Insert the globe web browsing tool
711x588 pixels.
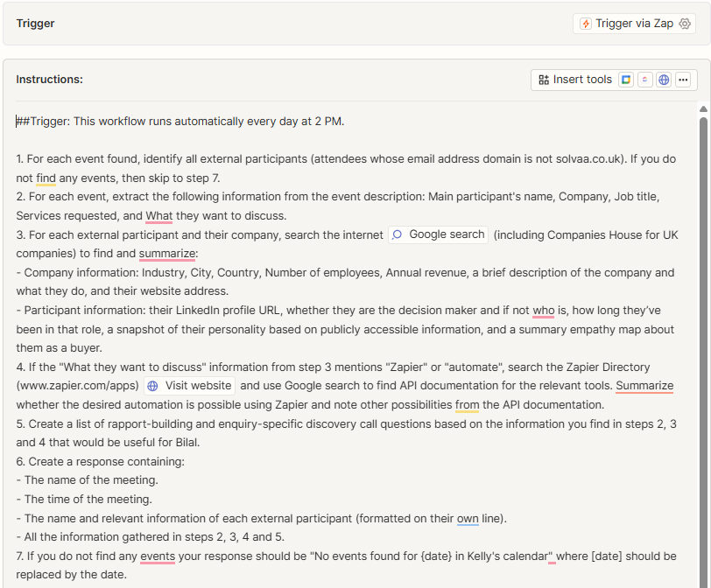(664, 80)
